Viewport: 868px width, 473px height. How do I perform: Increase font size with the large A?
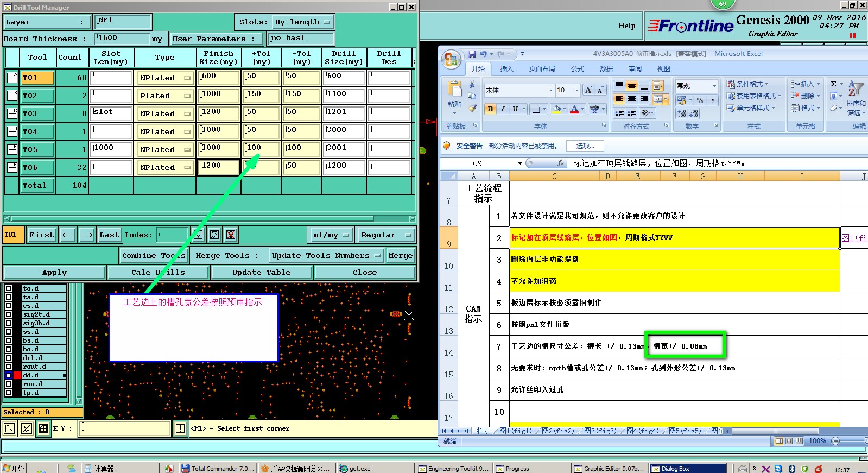pos(588,90)
